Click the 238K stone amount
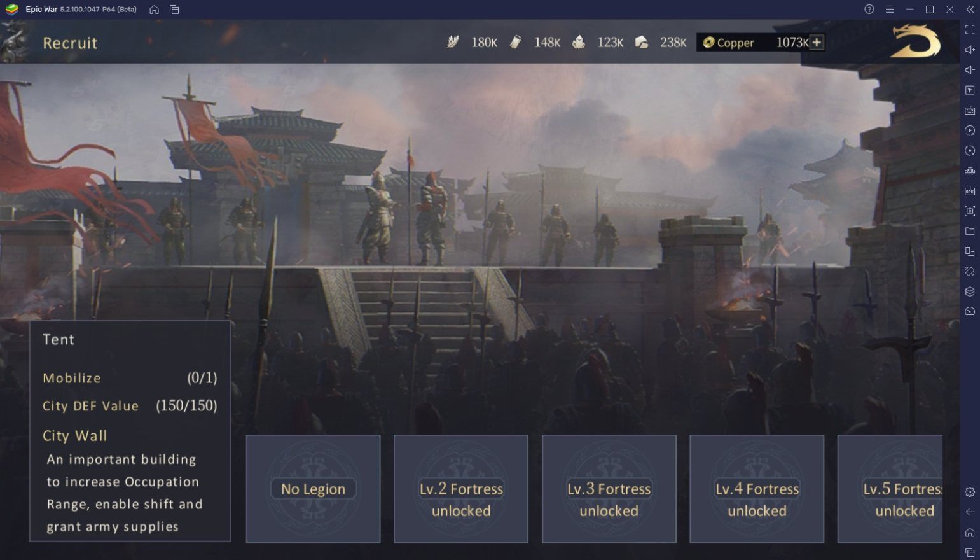 [x=673, y=43]
